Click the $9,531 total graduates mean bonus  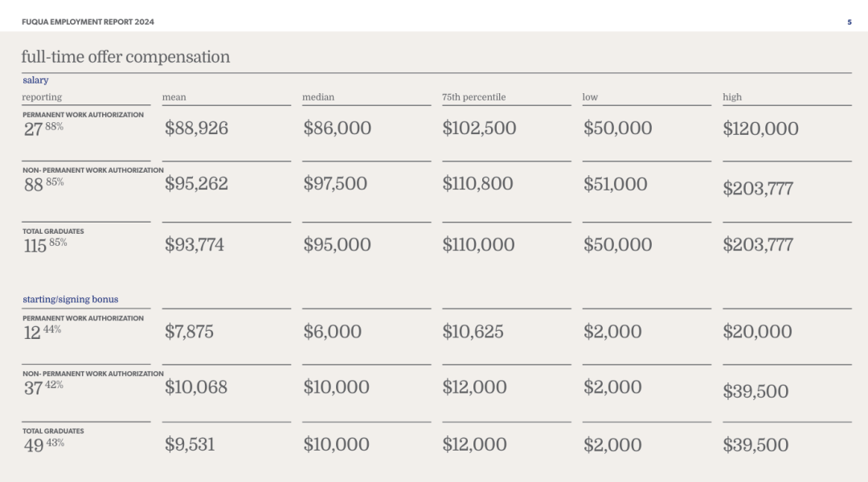pos(190,444)
